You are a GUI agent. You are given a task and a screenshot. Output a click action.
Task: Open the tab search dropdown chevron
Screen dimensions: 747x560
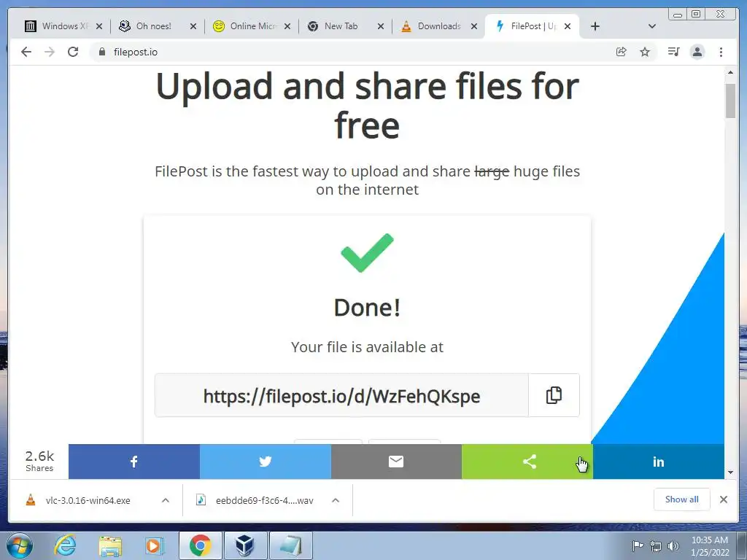652,26
